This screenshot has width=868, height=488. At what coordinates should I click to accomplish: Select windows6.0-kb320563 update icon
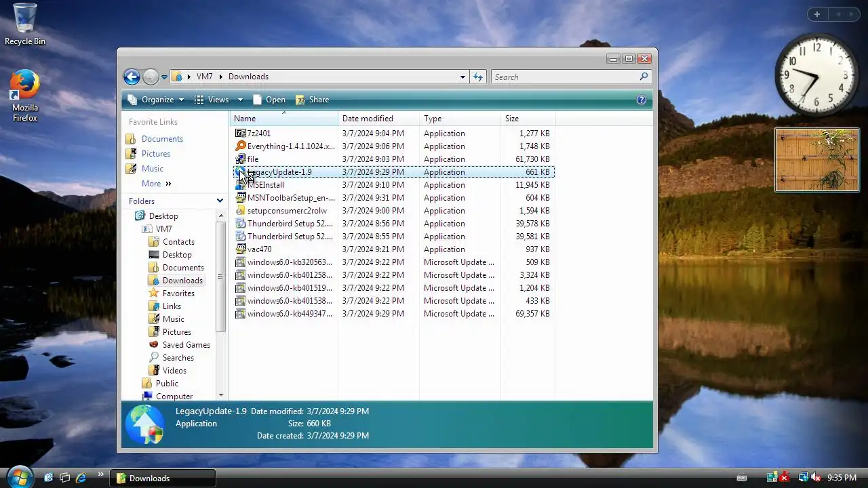tap(240, 262)
